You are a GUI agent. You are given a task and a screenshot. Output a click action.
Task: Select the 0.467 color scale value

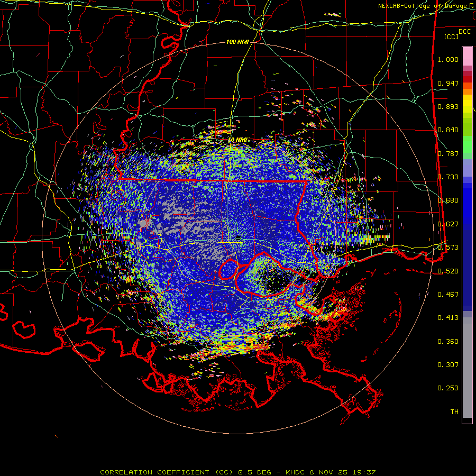pos(448,295)
